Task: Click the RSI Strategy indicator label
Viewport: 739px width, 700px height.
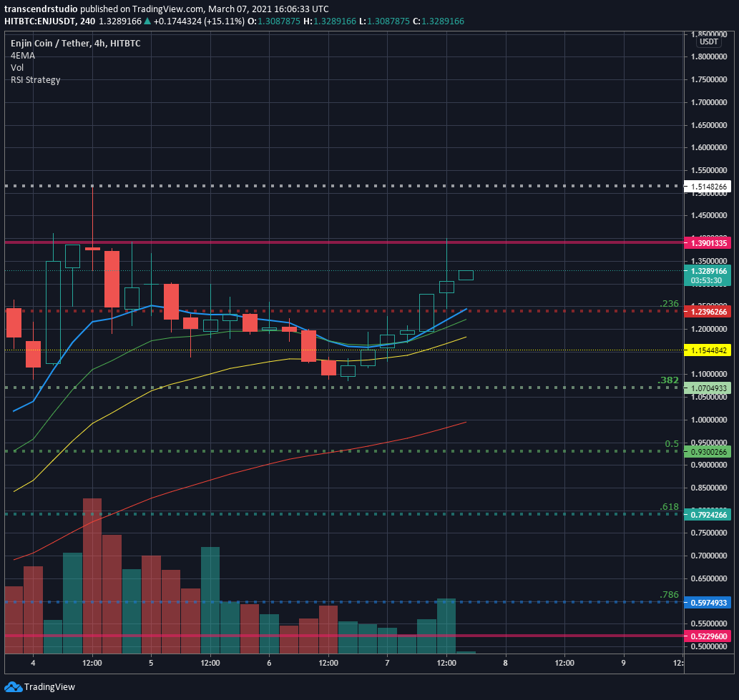Action: click(35, 79)
